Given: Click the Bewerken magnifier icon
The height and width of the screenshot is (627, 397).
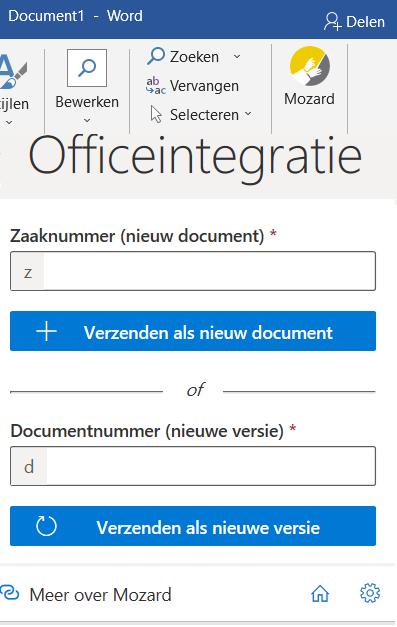Looking at the screenshot, I should [87, 68].
